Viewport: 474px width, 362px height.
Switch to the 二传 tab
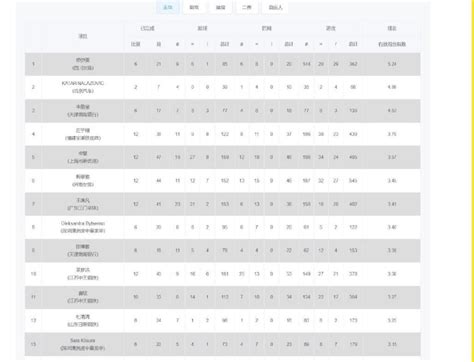[247, 7]
